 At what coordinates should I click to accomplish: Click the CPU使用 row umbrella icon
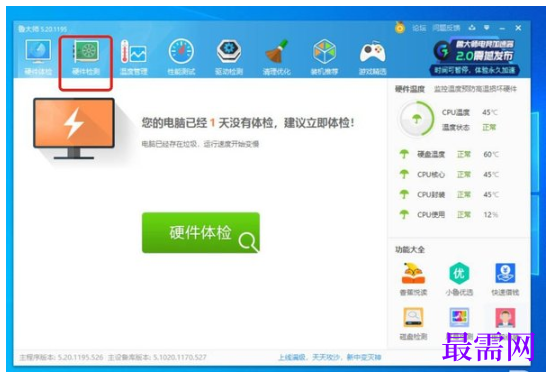pos(404,214)
